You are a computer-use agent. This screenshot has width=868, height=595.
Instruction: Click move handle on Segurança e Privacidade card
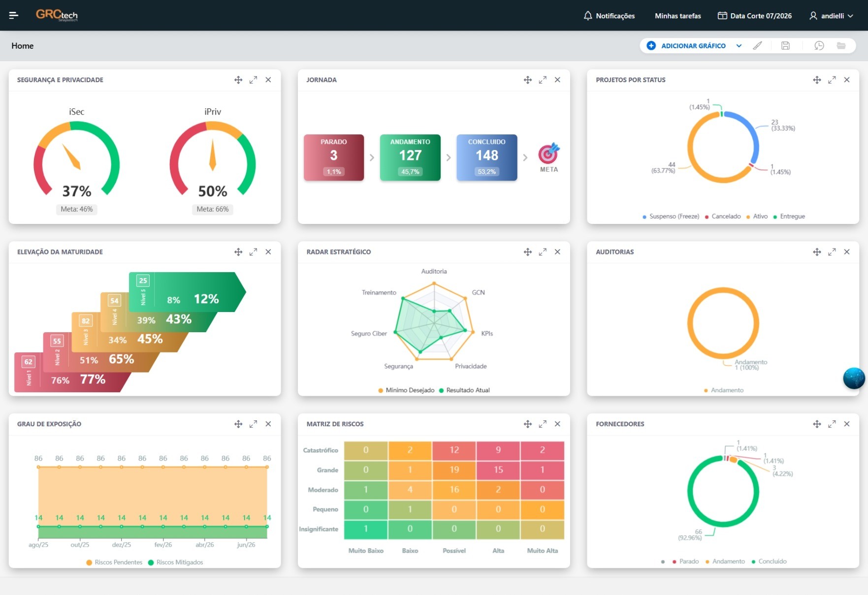pyautogui.click(x=238, y=80)
